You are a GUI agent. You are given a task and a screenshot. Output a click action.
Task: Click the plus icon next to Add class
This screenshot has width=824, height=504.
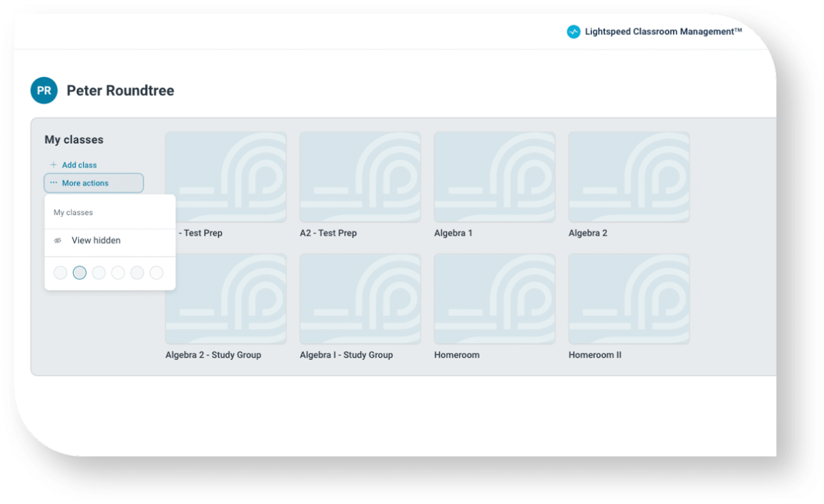[x=53, y=165]
